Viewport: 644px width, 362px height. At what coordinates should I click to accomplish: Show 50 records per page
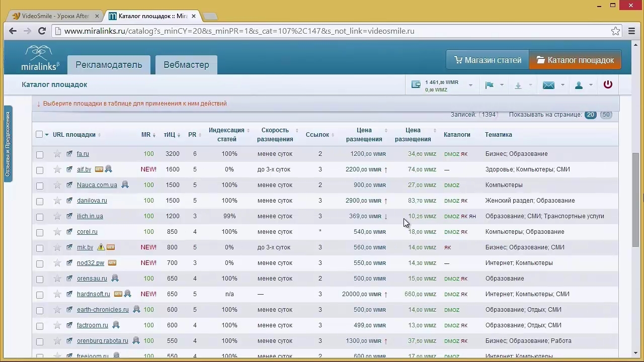coord(606,115)
